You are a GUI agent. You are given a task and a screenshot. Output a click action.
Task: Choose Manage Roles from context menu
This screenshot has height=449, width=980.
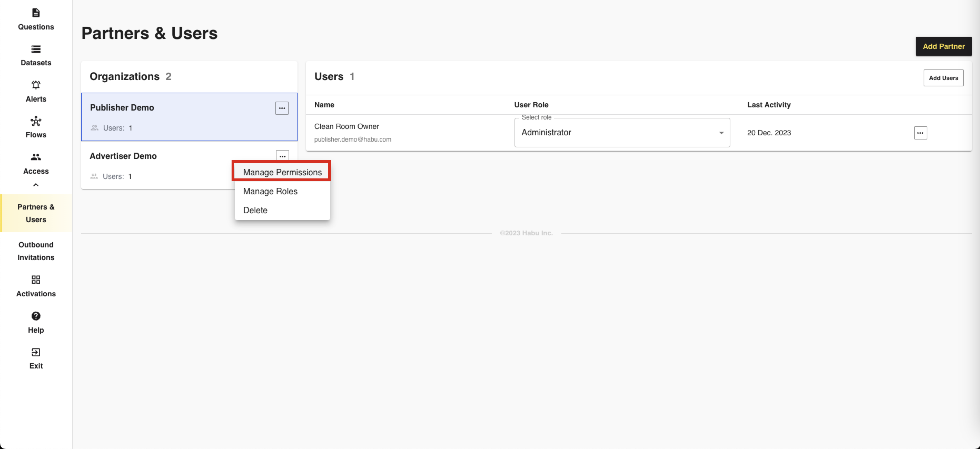[270, 191]
